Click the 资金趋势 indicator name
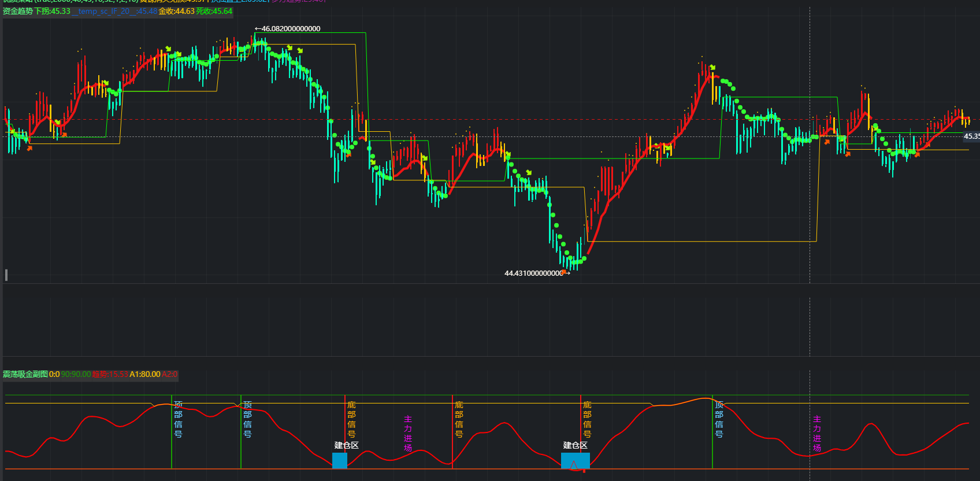Screen dimensions: 980x481 (18, 11)
